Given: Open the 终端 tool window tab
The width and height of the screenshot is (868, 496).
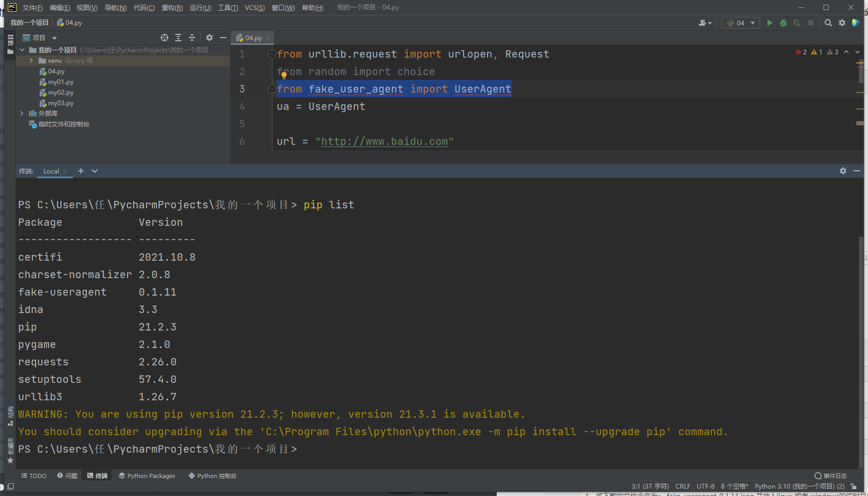Looking at the screenshot, I should [97, 476].
